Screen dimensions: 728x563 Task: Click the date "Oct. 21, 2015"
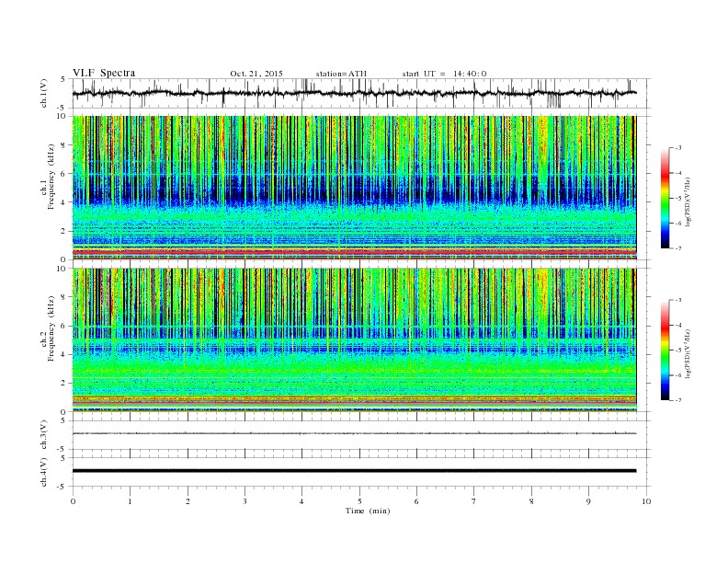point(256,74)
